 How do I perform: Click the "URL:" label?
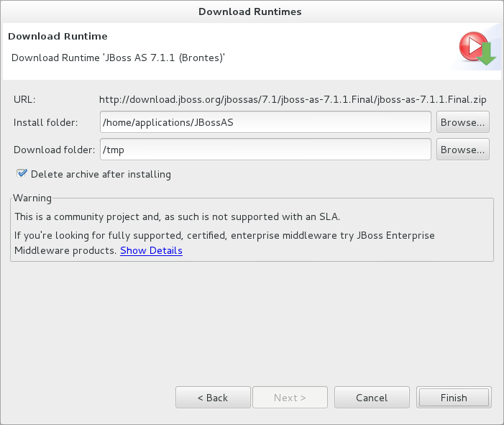(24, 99)
